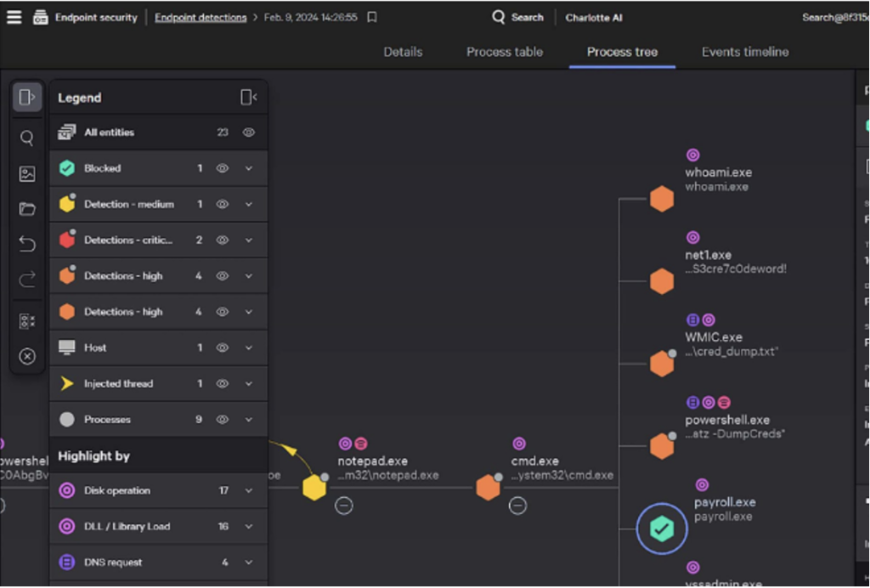
Task: Go to Endpoint detections breadcrumb link
Action: (x=201, y=17)
